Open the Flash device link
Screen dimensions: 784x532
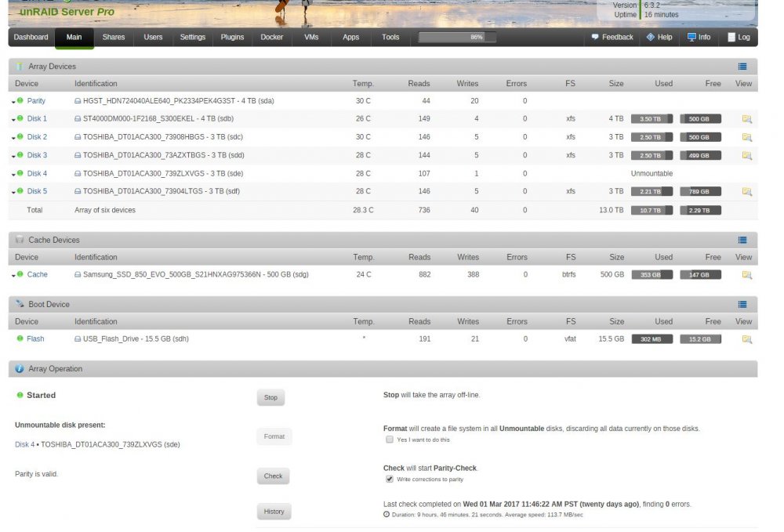35,339
